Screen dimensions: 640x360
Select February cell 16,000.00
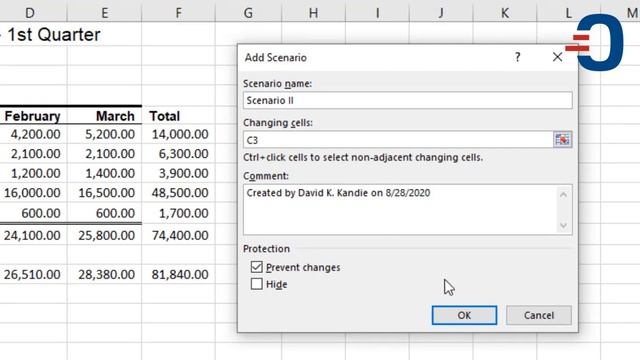33,193
